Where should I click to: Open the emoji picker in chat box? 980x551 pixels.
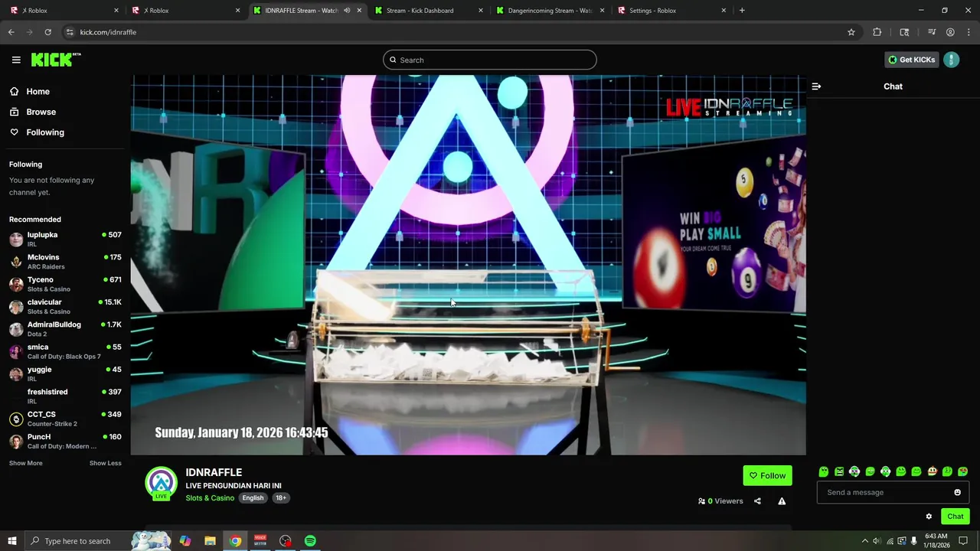click(957, 492)
